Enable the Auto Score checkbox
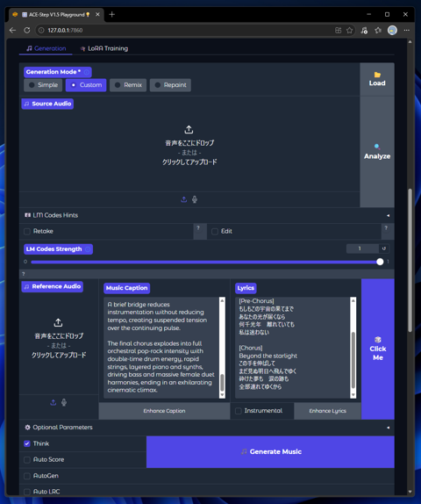This screenshot has height=504, width=421. click(27, 459)
